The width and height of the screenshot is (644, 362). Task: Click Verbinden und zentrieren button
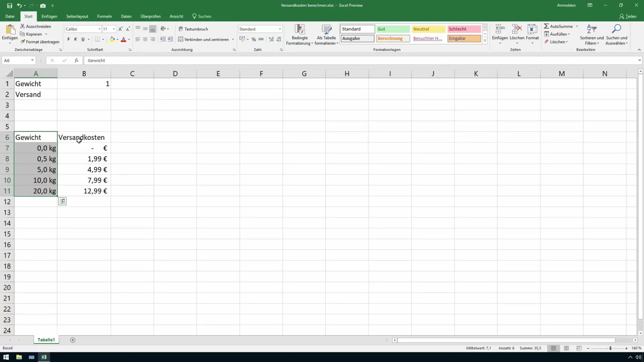(x=203, y=39)
